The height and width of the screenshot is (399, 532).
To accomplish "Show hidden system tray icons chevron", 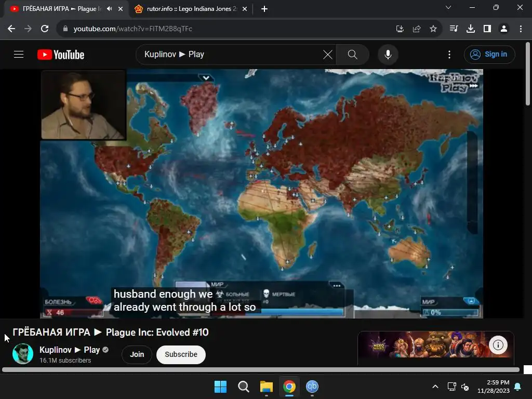I will (435, 387).
